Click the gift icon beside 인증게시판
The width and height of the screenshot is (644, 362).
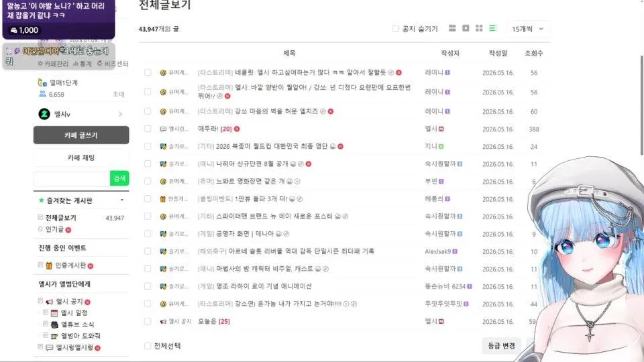click(49, 265)
